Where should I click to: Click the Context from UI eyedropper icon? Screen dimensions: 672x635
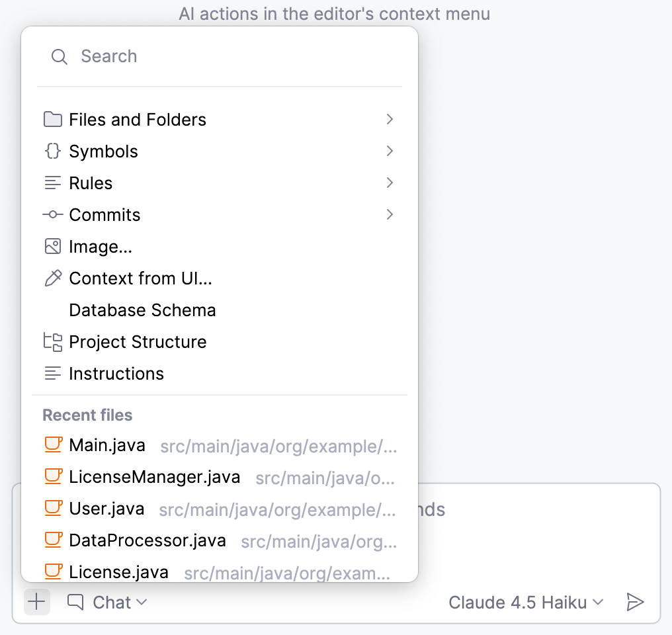pyautogui.click(x=53, y=278)
